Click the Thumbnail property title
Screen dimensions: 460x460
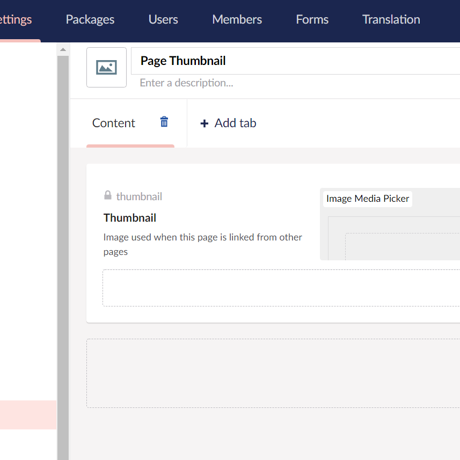click(x=130, y=218)
